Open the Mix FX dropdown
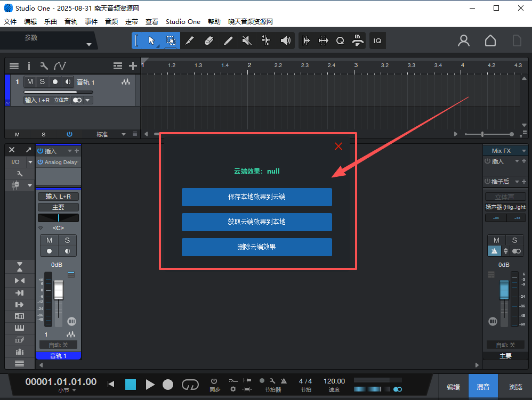The image size is (532, 400). point(523,151)
